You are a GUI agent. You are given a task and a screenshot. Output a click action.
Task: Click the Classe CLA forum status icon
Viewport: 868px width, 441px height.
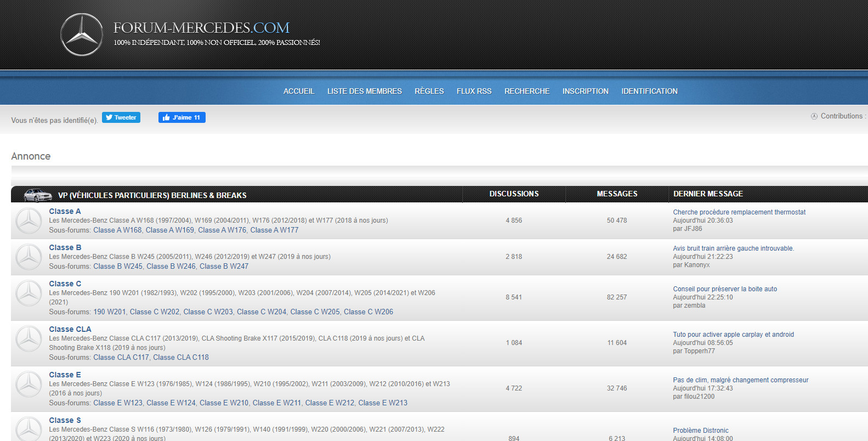[29, 339]
